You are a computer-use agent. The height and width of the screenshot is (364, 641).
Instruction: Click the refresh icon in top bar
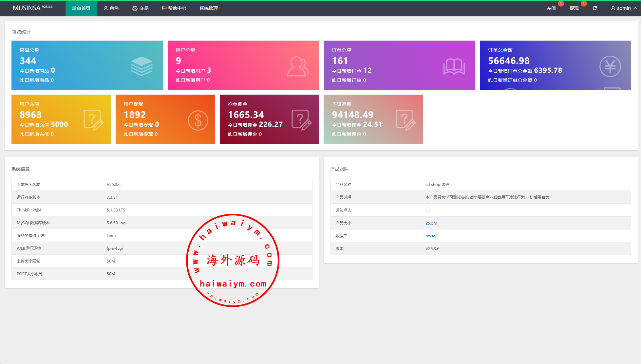[594, 8]
